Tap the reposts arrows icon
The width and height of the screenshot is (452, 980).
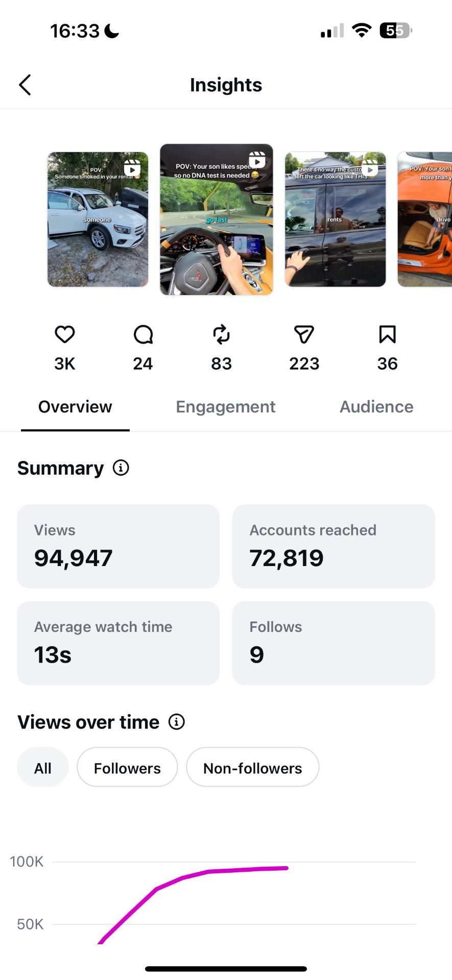[x=221, y=335]
